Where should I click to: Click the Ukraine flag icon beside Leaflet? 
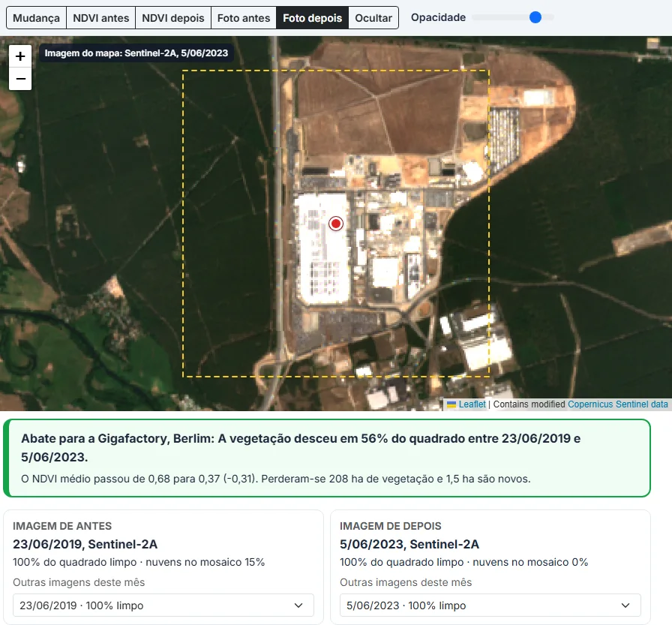click(451, 404)
